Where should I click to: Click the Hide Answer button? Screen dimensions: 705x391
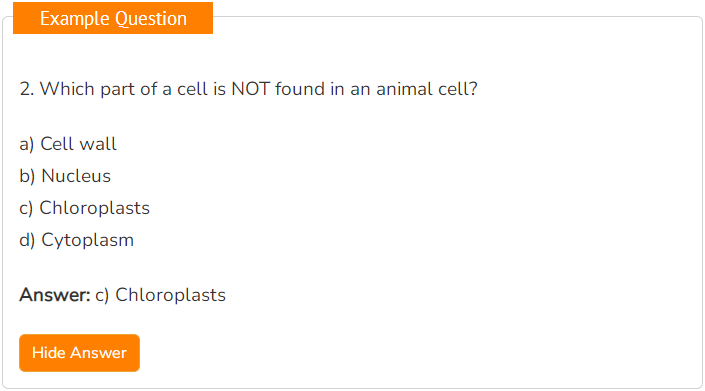click(79, 353)
